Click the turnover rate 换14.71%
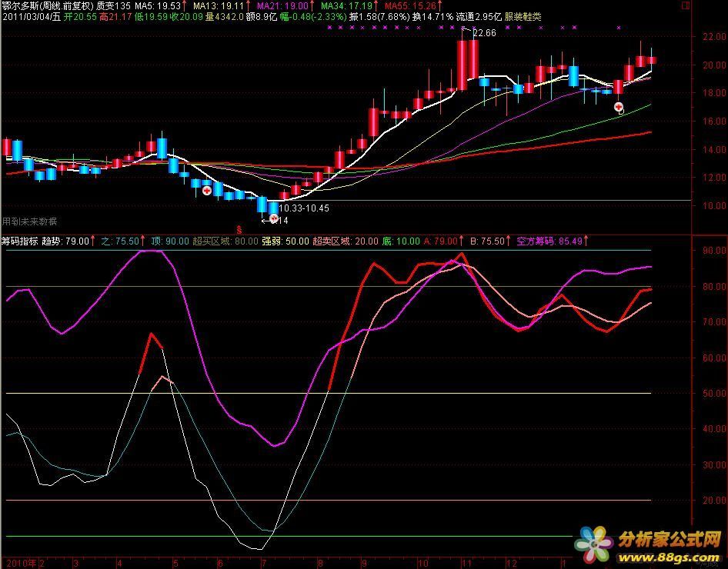 pyautogui.click(x=432, y=17)
